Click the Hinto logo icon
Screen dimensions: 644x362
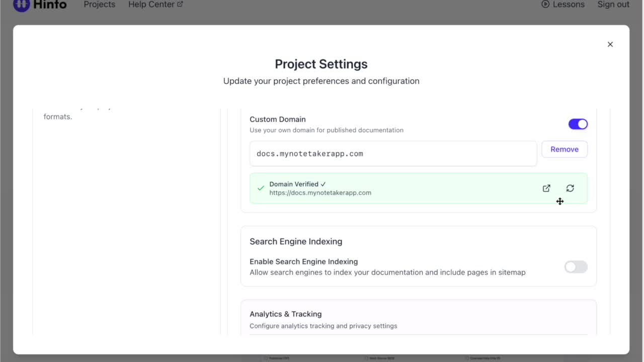pos(21,5)
